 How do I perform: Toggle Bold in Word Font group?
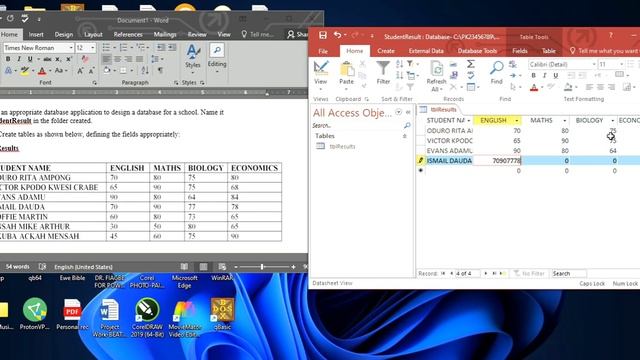tap(8, 59)
